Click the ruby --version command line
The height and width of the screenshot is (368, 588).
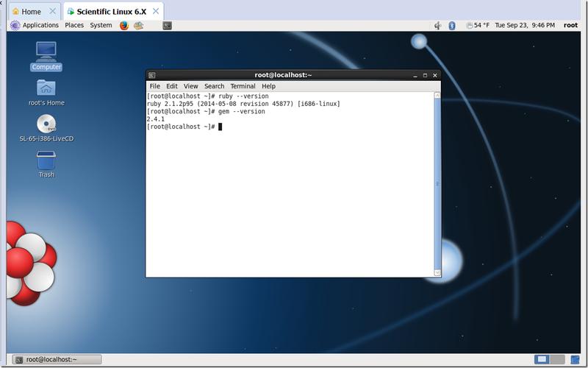click(208, 96)
